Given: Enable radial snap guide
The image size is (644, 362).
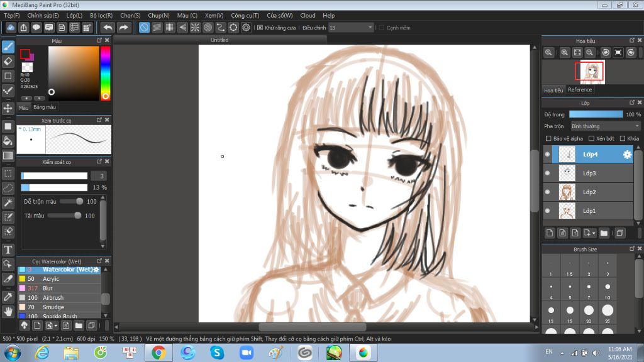Looking at the screenshot, I should coord(195,28).
